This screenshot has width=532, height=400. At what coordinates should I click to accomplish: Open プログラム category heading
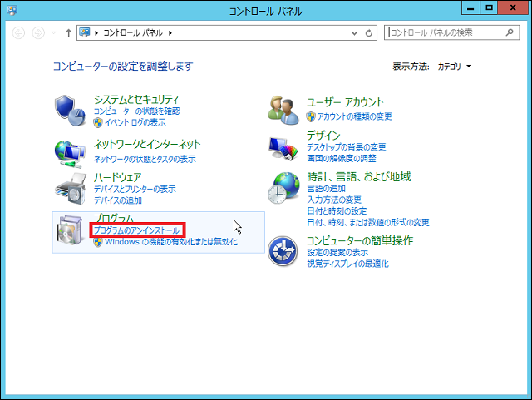click(x=114, y=217)
